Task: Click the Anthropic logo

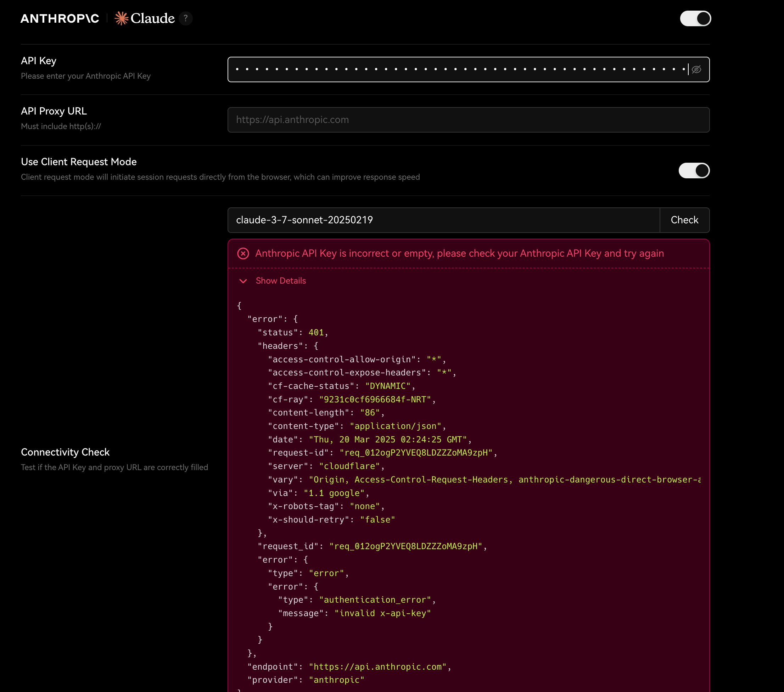Action: pyautogui.click(x=60, y=18)
